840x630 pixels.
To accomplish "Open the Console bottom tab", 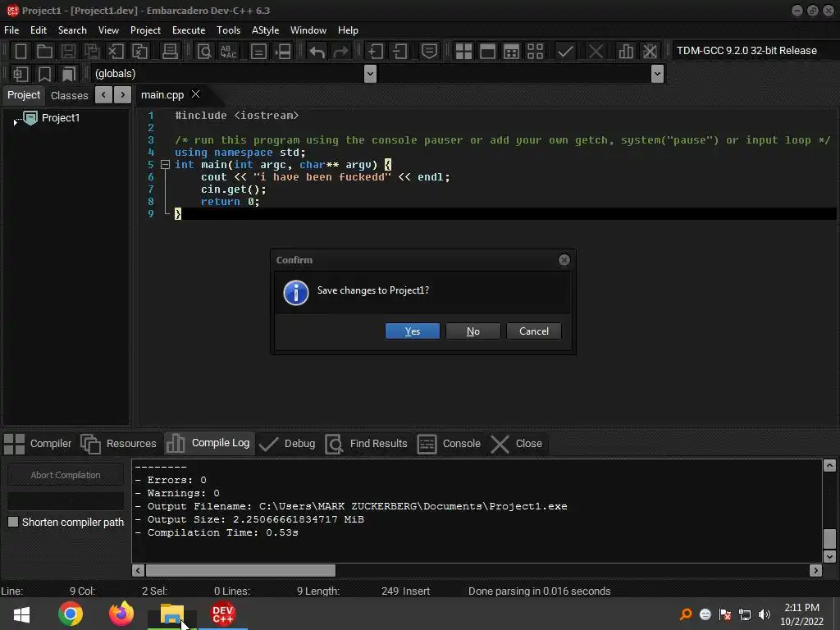I will click(x=449, y=444).
